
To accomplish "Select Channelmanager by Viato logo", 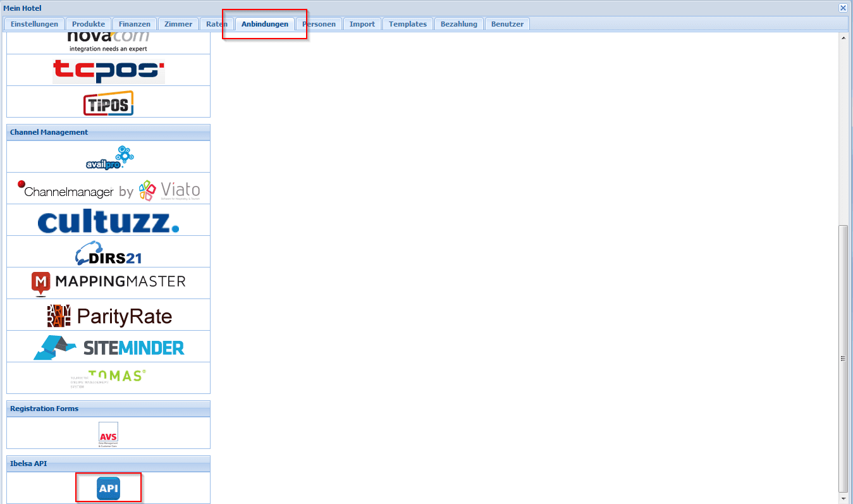I will tap(108, 189).
